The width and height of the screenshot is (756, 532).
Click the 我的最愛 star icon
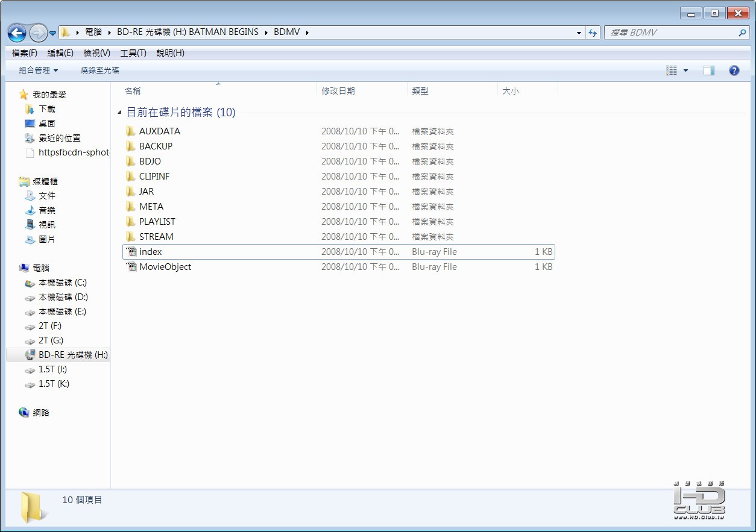click(x=24, y=95)
